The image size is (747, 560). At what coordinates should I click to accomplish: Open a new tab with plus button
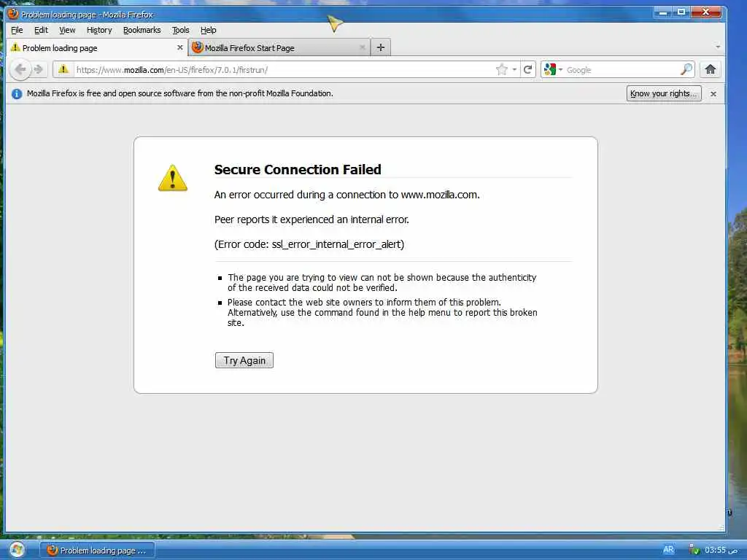380,47
